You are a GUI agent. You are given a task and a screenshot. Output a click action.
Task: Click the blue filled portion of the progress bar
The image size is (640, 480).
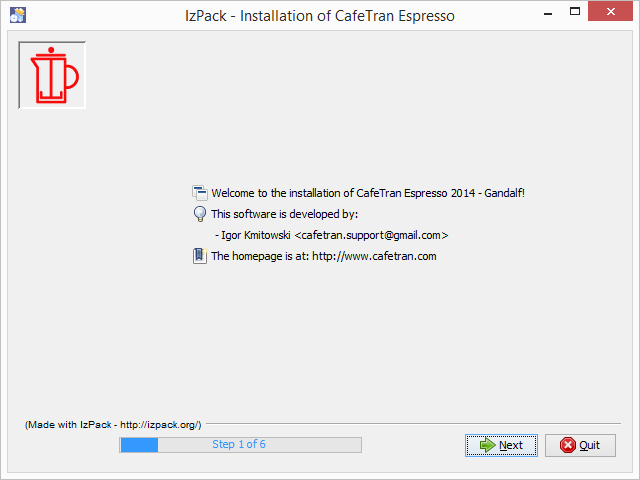click(x=139, y=444)
